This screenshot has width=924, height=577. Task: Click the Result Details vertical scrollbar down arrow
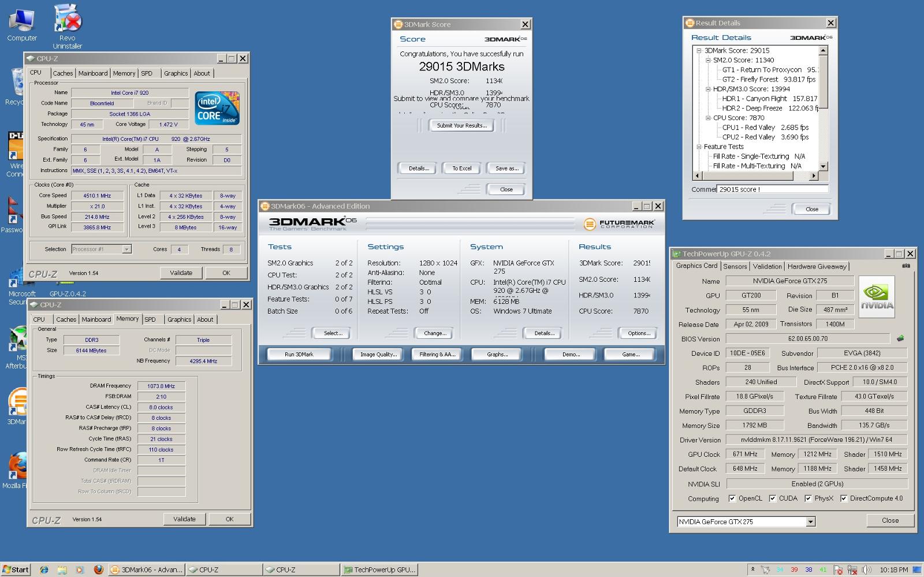pos(824,166)
